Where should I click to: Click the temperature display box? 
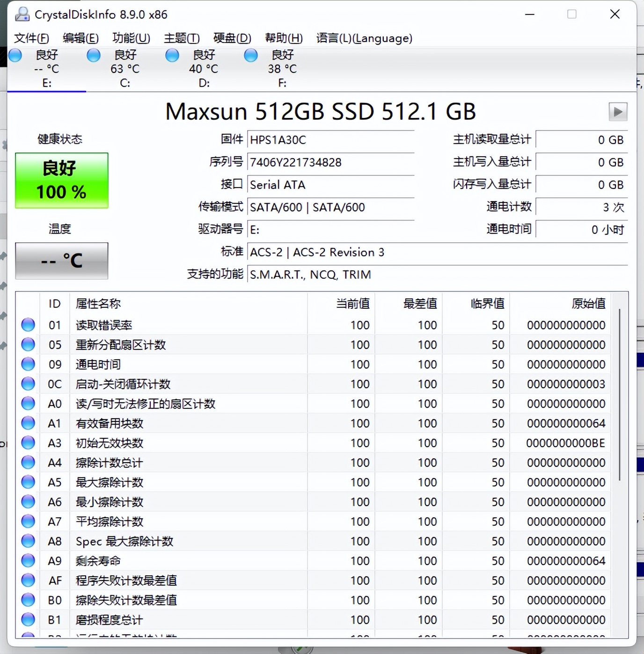pos(61,261)
